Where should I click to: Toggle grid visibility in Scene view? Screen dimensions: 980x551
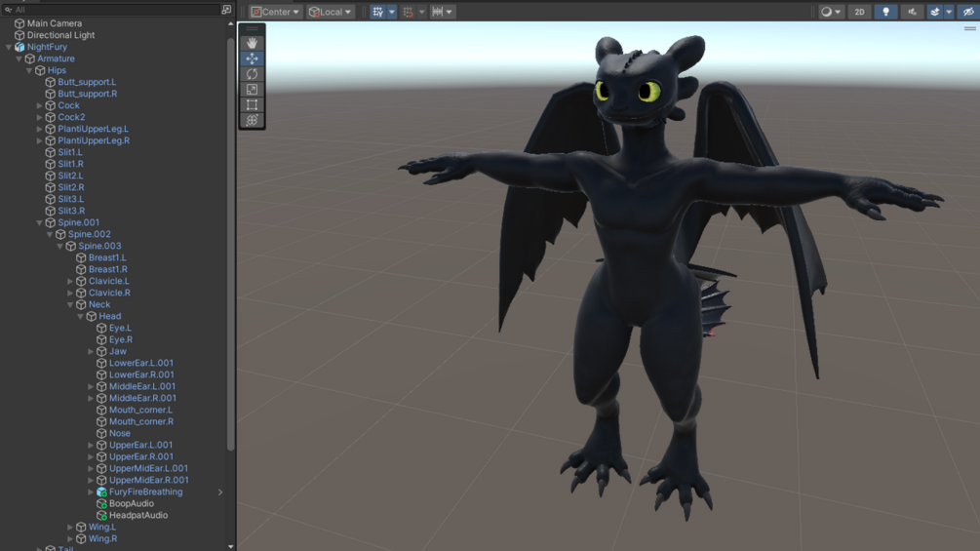click(378, 12)
